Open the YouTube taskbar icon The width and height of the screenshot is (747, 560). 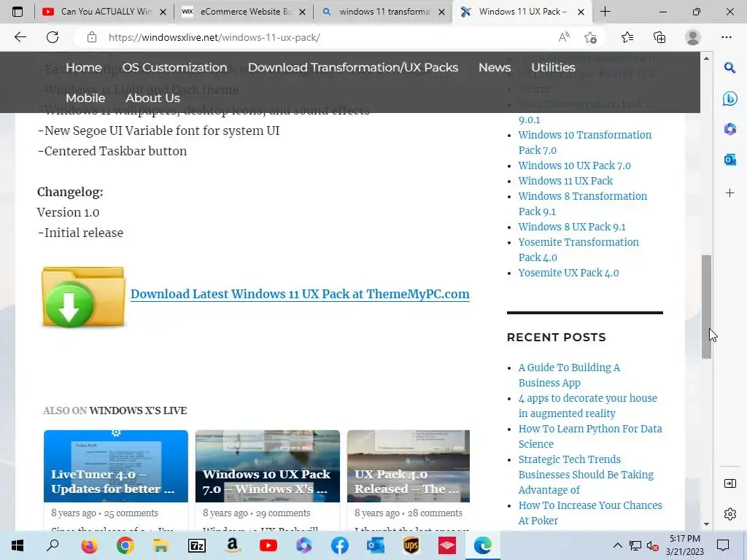[x=268, y=545]
